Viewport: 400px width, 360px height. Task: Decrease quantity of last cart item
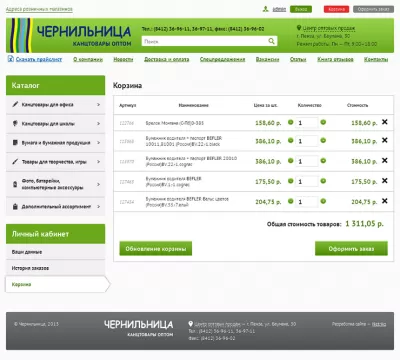[291, 201]
